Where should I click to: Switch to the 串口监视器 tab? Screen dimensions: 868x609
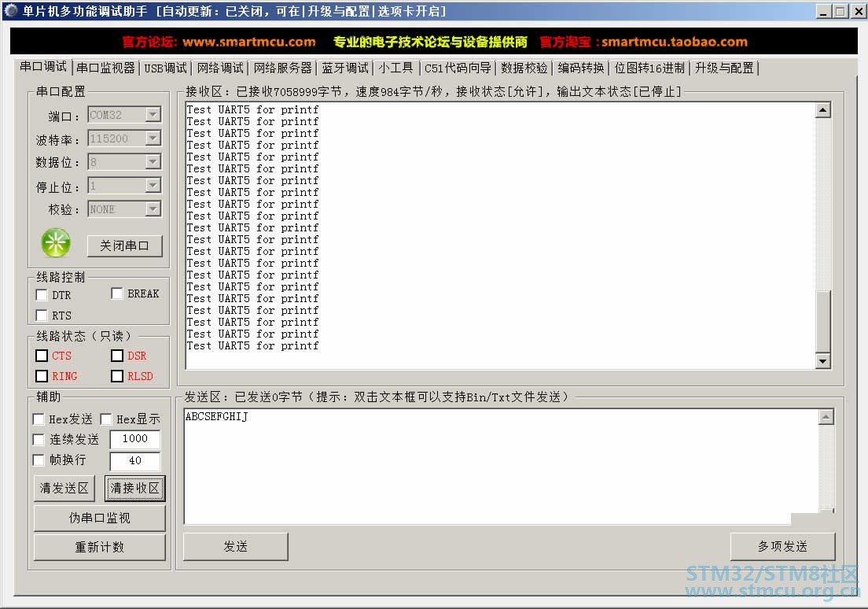tap(105, 68)
